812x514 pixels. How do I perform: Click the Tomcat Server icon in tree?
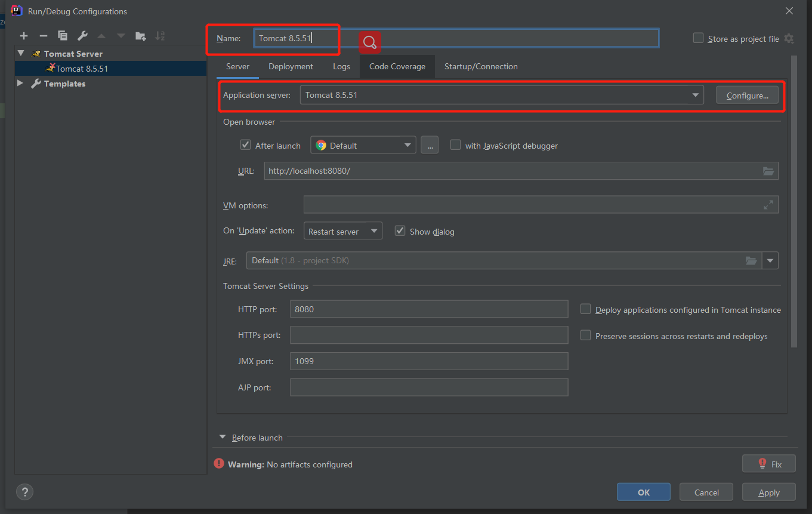click(x=37, y=54)
